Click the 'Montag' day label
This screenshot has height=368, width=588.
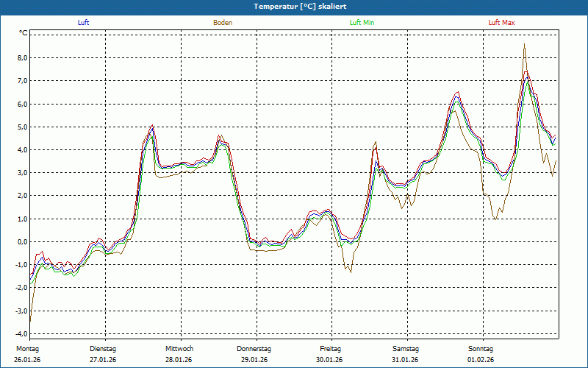coord(26,348)
